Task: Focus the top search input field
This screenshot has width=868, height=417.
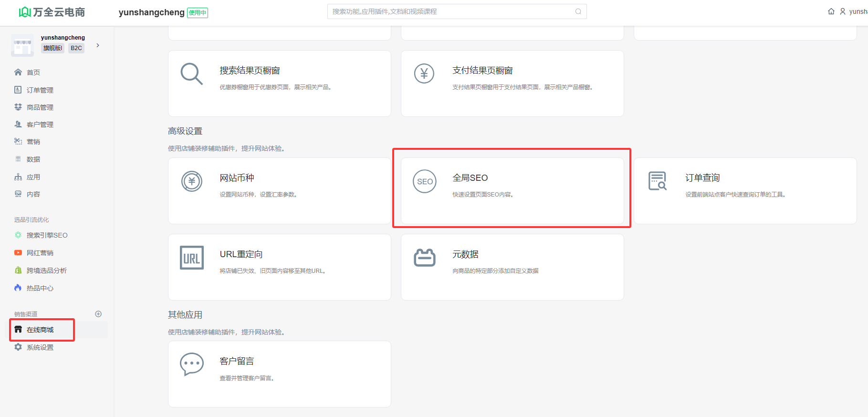Action: pyautogui.click(x=451, y=11)
